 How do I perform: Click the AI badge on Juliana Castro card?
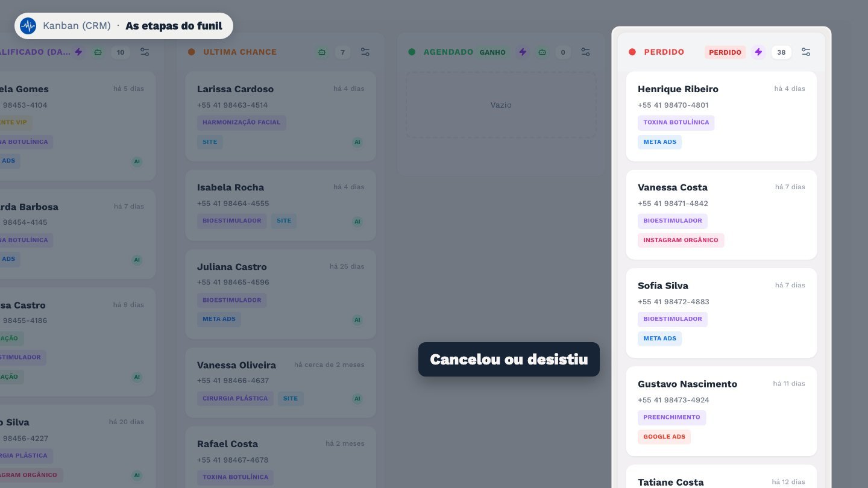[357, 319]
